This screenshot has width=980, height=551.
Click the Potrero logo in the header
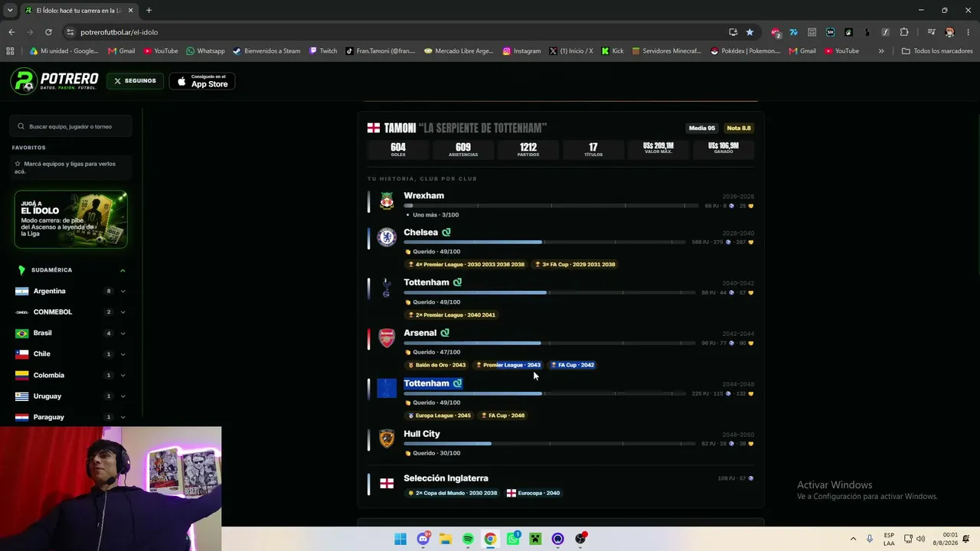[54, 80]
